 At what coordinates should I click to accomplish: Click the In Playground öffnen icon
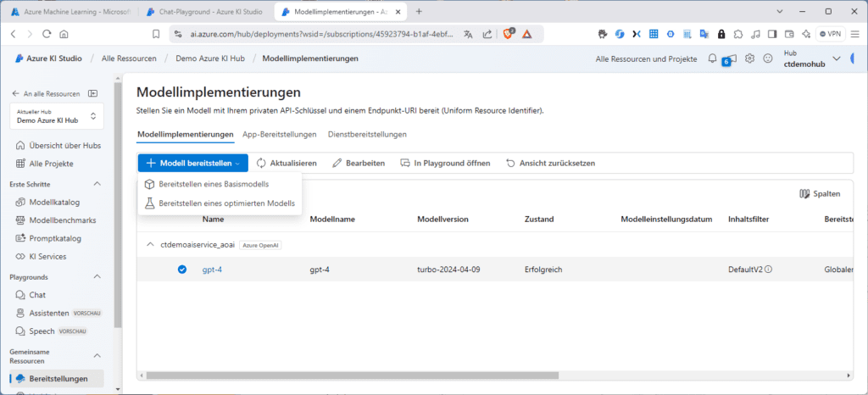click(405, 164)
